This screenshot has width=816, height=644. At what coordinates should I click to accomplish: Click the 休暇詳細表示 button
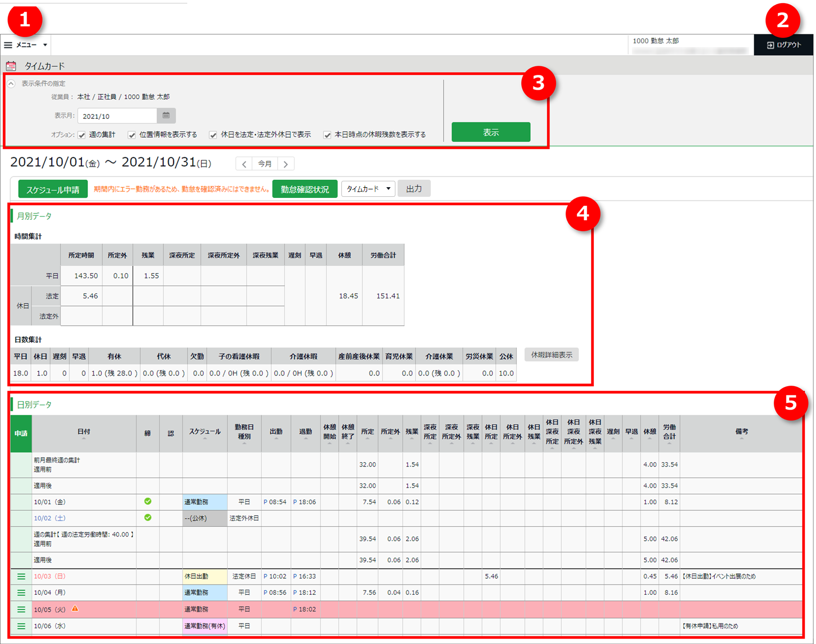pyautogui.click(x=551, y=355)
